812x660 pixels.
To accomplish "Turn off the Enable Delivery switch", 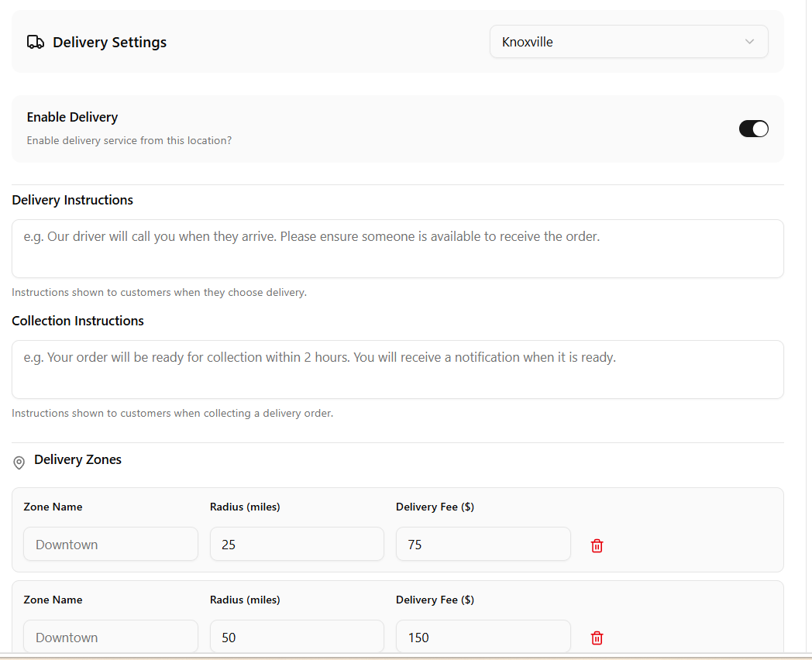I will [x=753, y=129].
